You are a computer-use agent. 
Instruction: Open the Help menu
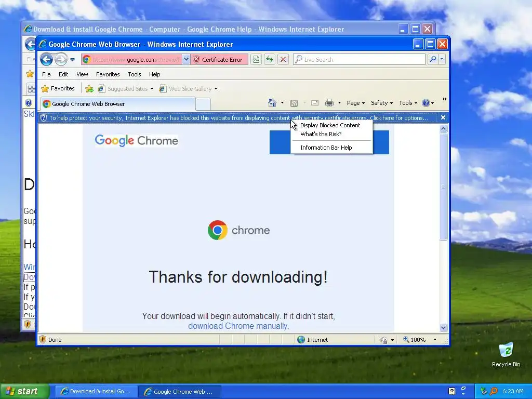coord(154,74)
